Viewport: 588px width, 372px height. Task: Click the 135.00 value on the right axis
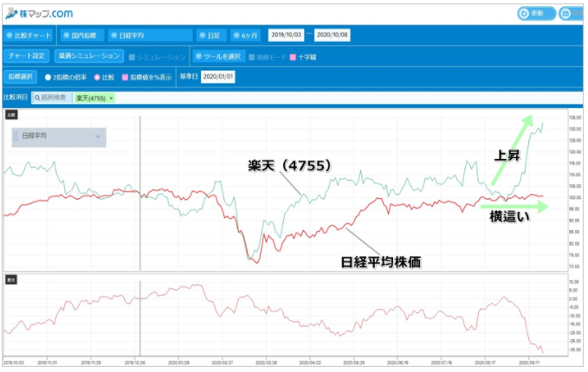point(575,118)
